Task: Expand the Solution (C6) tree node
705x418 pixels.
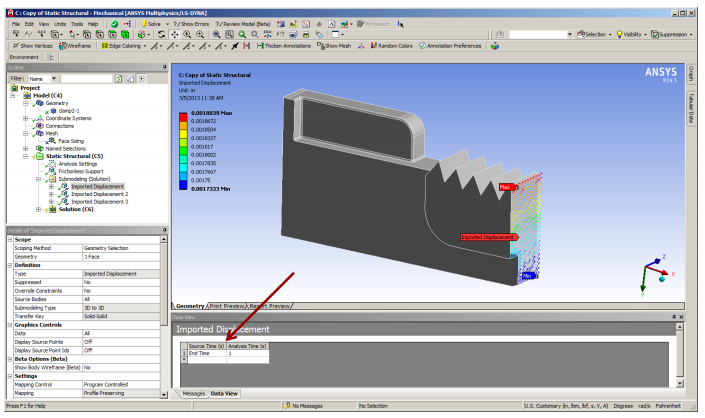Action: pyautogui.click(x=38, y=209)
